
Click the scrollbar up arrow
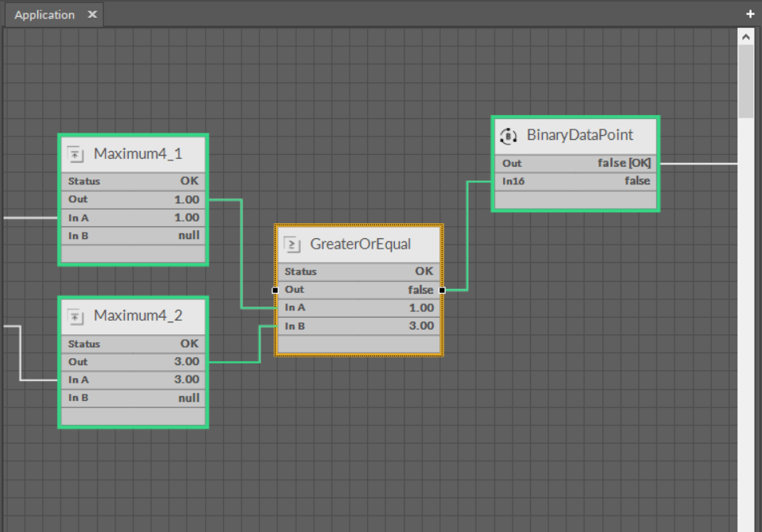tap(746, 37)
